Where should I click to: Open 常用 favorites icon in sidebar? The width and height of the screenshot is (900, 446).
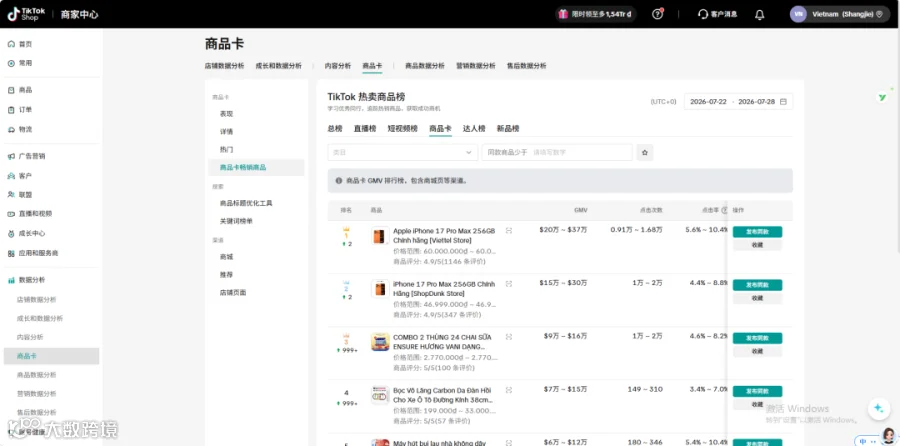(x=11, y=63)
